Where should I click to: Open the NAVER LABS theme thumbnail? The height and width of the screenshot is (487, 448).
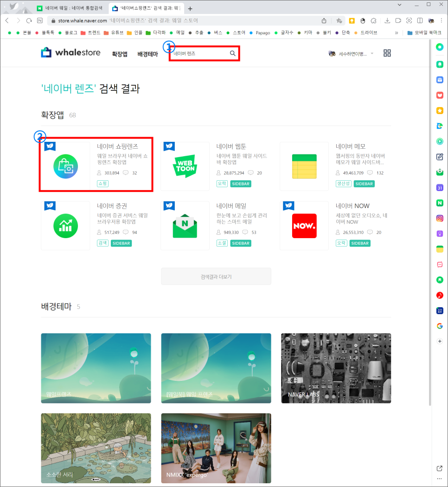[x=336, y=368]
